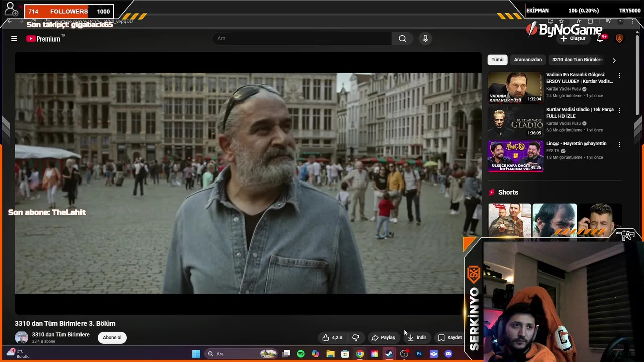Open Microsoft Store from the taskbar
Screen dimensions: 644x362
(345, 354)
